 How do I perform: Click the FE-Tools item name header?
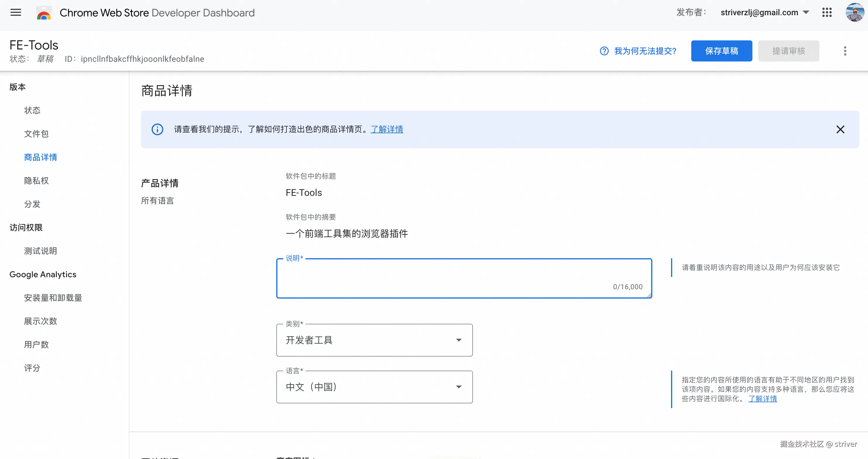tap(34, 45)
